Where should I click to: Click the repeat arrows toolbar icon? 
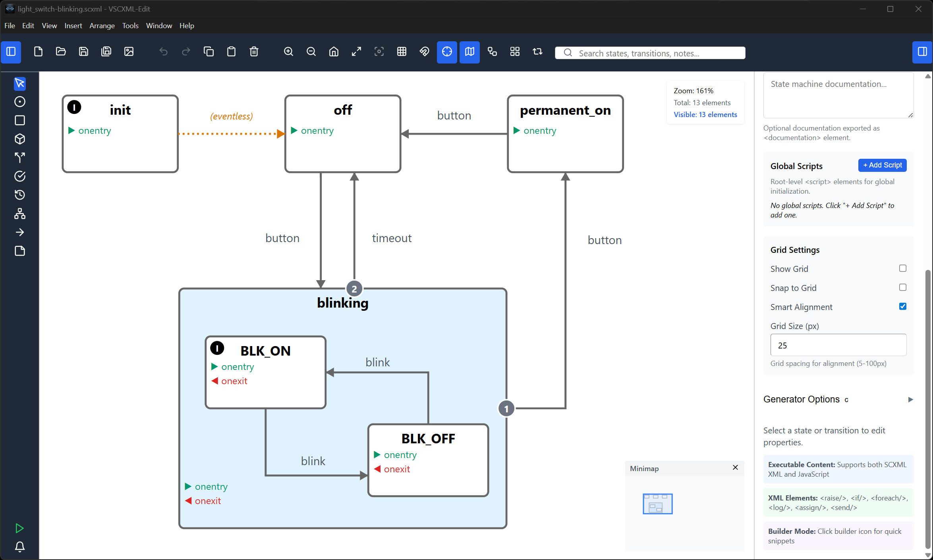click(x=537, y=52)
